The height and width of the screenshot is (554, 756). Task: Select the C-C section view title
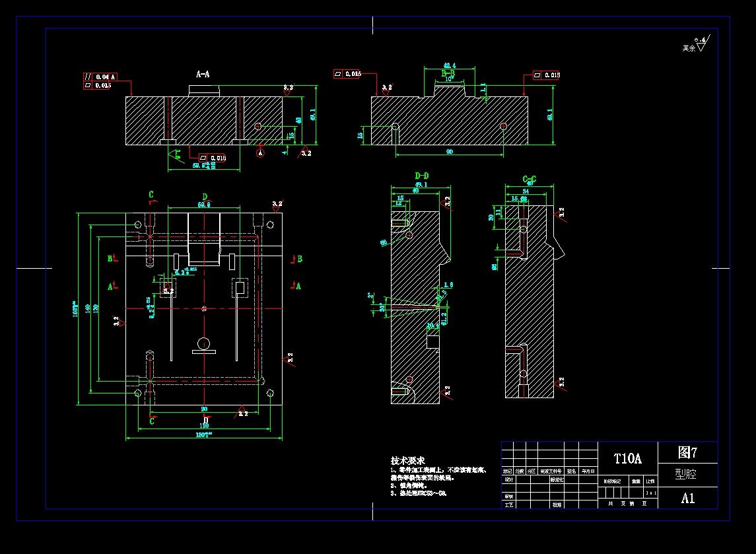coord(530,179)
